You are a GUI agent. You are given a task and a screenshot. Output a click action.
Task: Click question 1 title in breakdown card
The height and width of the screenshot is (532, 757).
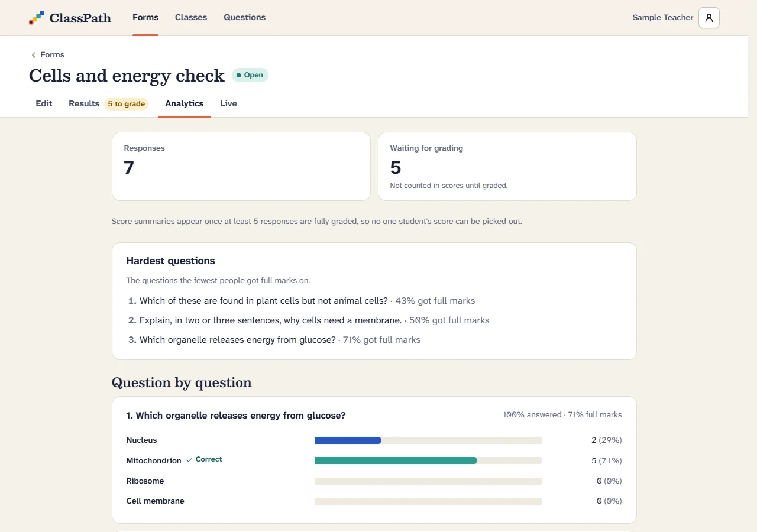pyautogui.click(x=236, y=416)
